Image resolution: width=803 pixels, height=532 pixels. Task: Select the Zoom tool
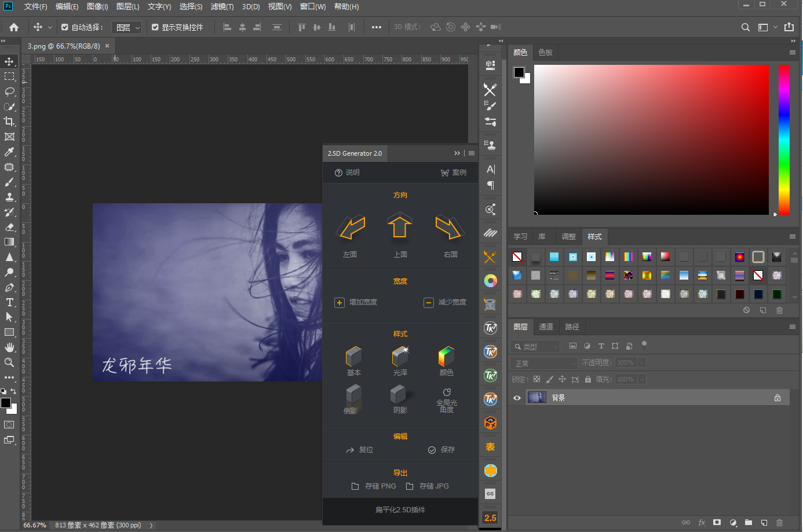click(9, 362)
